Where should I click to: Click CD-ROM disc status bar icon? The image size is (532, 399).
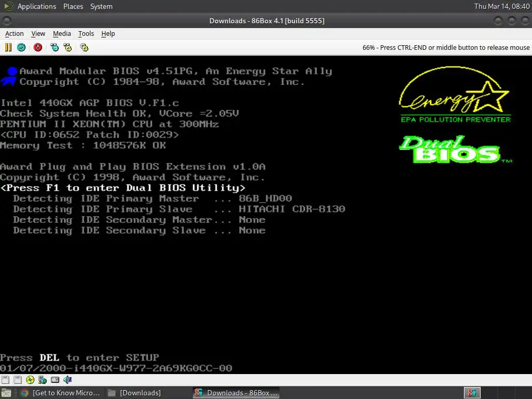click(x=30, y=380)
